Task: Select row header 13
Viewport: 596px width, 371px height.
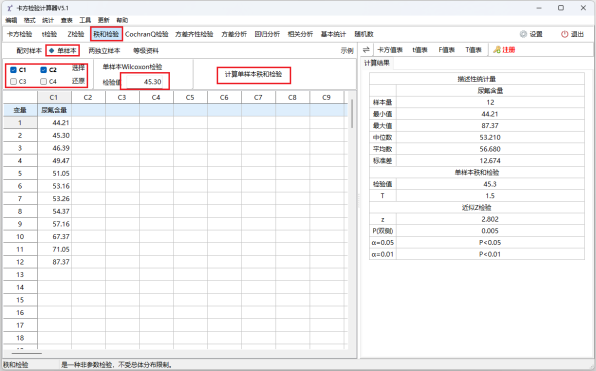Action: (x=20, y=274)
